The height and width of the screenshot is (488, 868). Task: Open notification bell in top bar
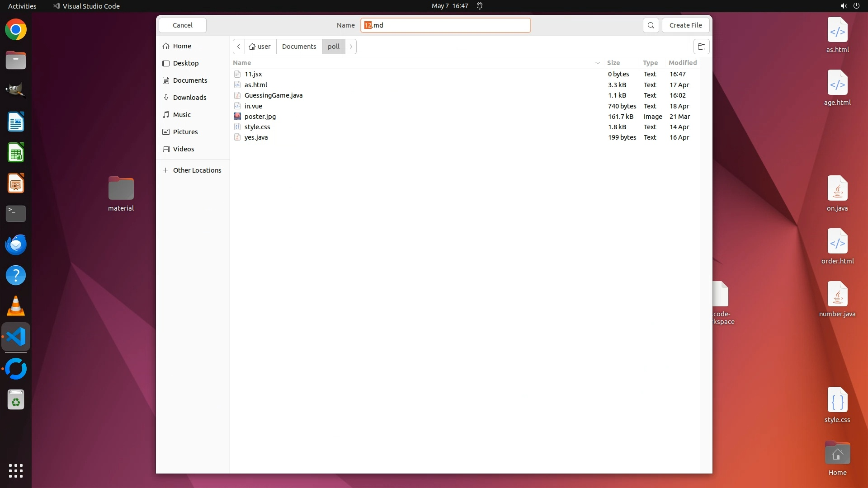click(x=480, y=6)
